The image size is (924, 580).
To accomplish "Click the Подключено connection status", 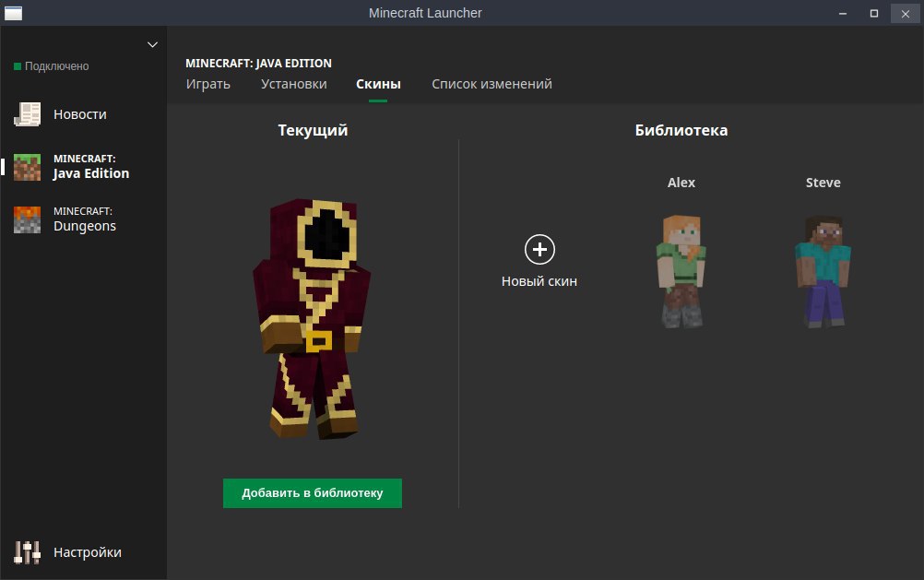I will point(52,66).
